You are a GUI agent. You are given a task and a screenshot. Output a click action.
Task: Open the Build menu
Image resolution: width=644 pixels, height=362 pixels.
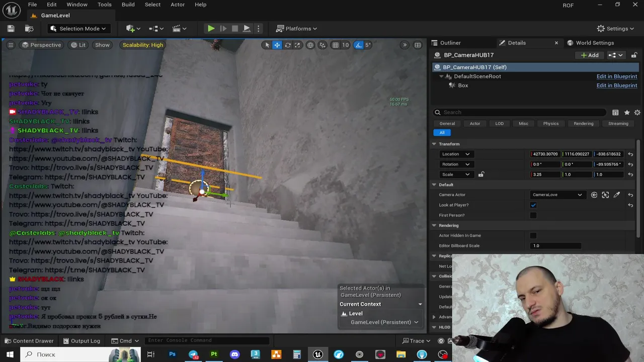128,5
